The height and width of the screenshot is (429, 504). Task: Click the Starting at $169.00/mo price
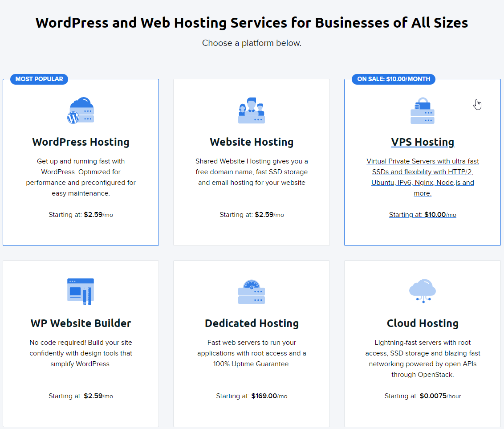[x=252, y=396]
